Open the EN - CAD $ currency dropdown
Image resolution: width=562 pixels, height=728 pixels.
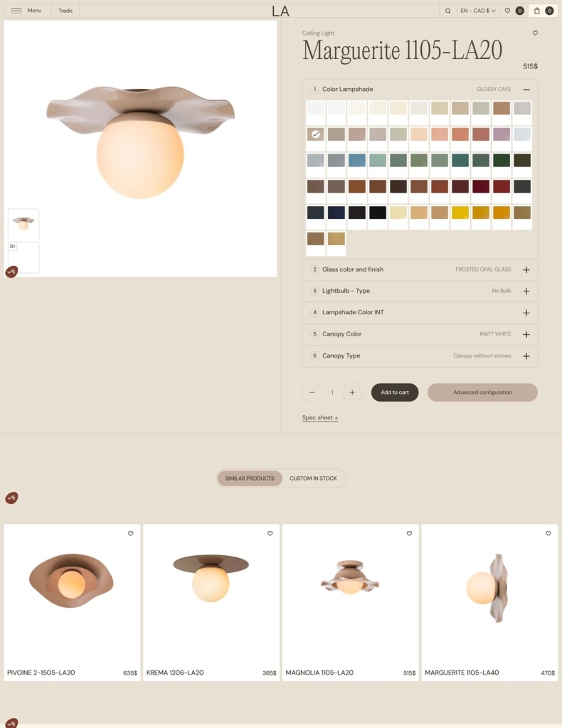click(x=478, y=11)
